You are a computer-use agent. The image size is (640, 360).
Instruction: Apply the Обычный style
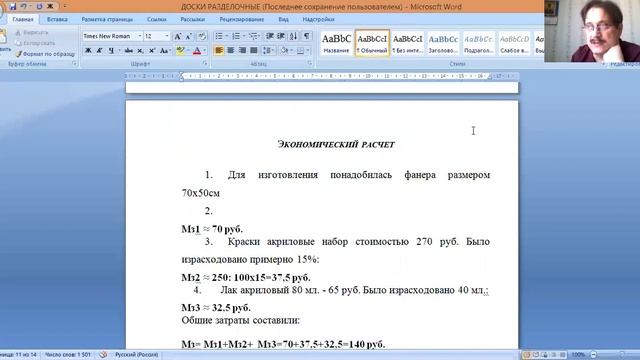click(x=372, y=43)
